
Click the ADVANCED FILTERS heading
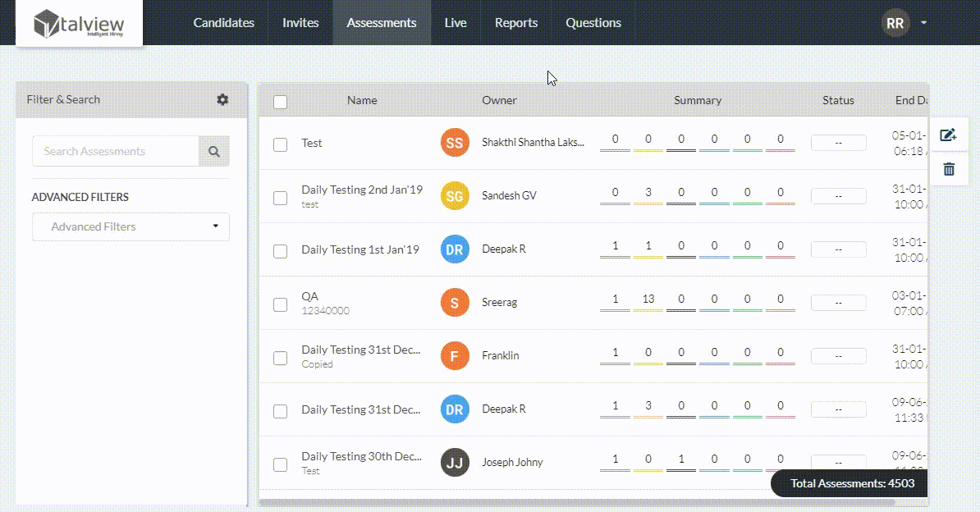80,197
